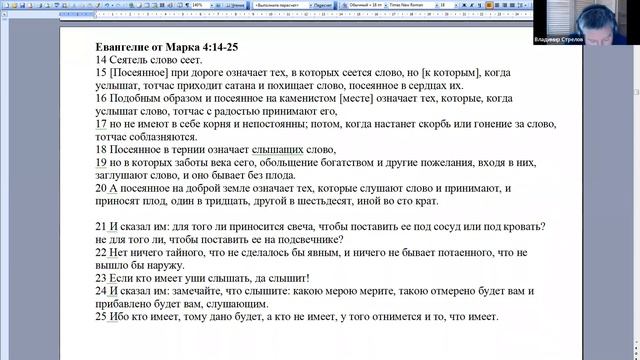Click "прибавлено будет вам, слушающим."
This screenshot has width=640, height=360.
182,304
